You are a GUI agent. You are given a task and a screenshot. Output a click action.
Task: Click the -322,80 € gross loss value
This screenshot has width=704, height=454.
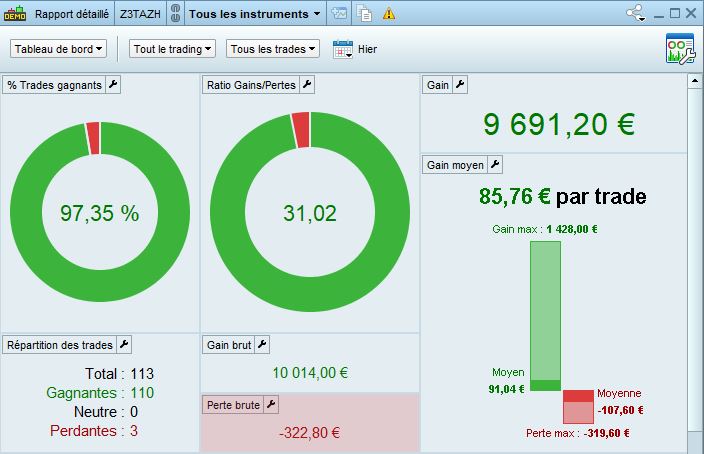[309, 433]
